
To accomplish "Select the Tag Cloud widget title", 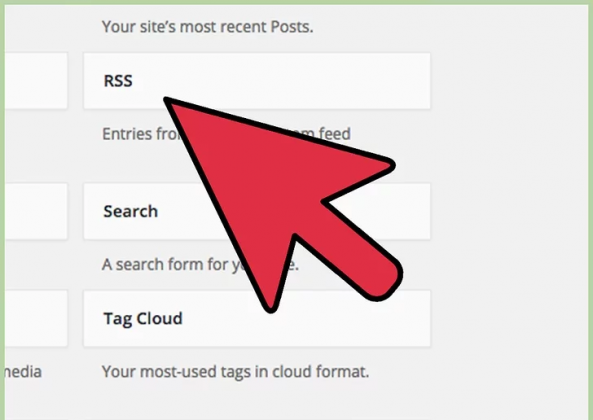I will [143, 319].
